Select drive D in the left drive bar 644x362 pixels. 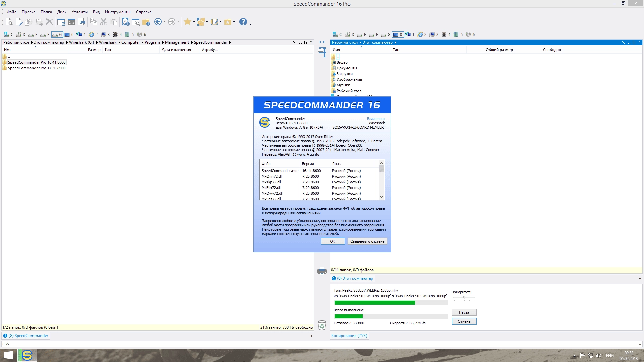click(21, 34)
